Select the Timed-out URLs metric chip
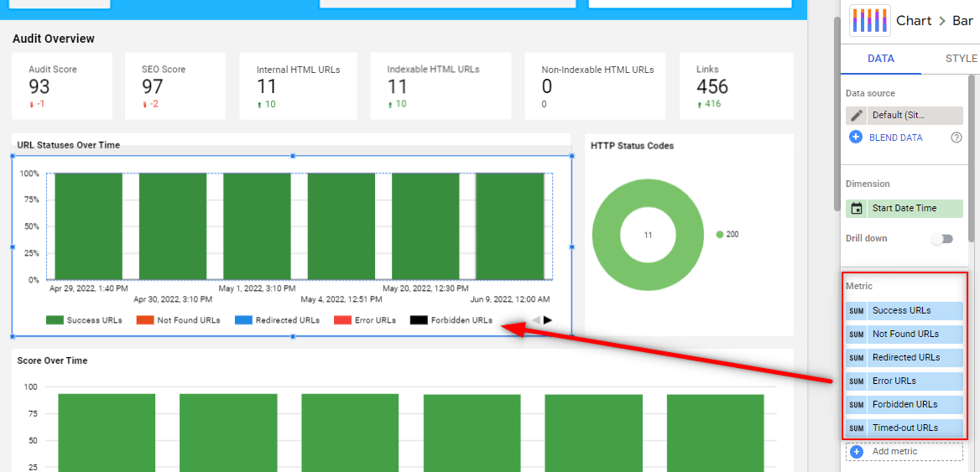The image size is (980, 472). tap(904, 428)
